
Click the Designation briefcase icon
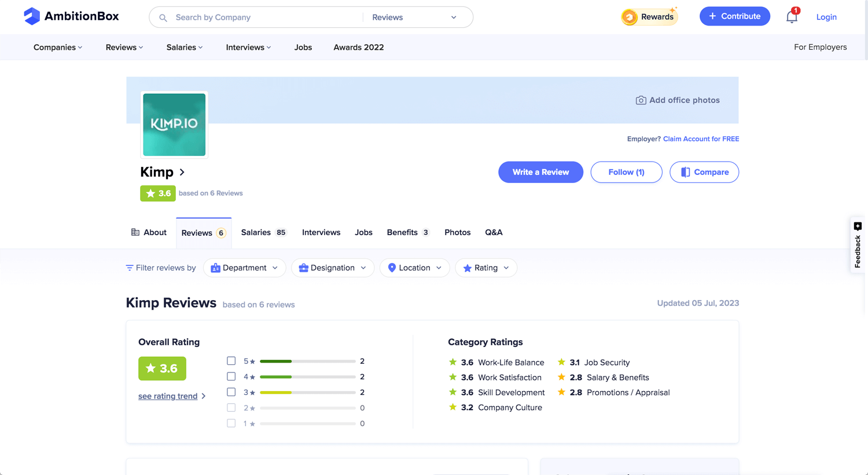(303, 268)
